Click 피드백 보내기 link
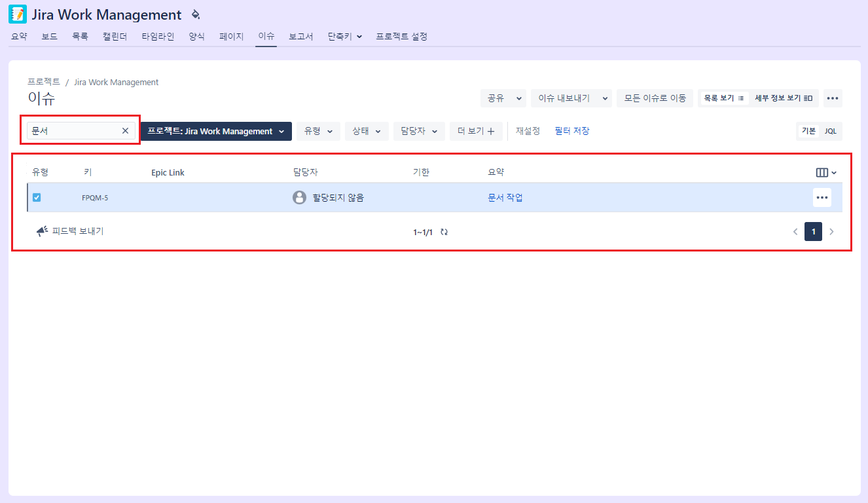The width and height of the screenshot is (868, 503). click(78, 231)
